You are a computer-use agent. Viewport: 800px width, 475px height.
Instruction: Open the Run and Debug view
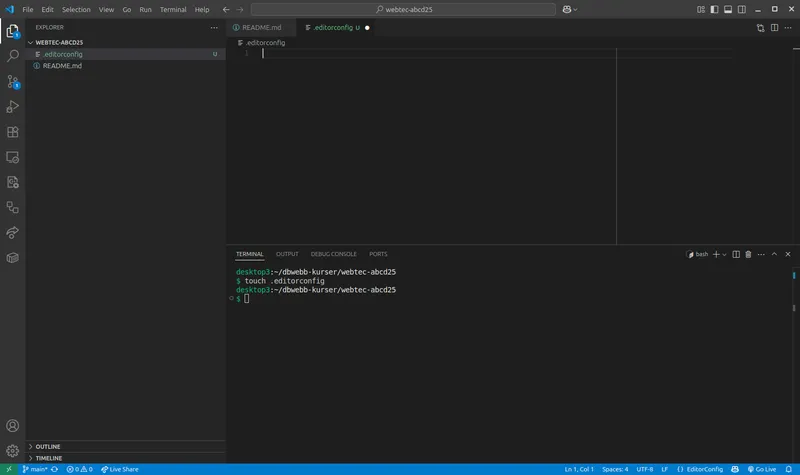(12, 107)
